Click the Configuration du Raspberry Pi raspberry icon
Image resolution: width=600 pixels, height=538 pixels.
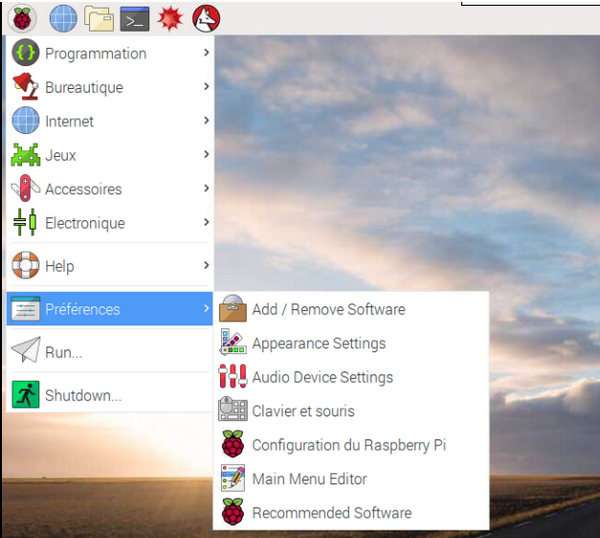tap(233, 444)
